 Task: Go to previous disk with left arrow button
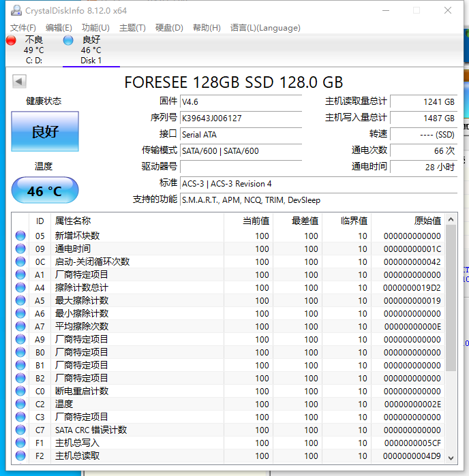pyautogui.click(x=19, y=81)
